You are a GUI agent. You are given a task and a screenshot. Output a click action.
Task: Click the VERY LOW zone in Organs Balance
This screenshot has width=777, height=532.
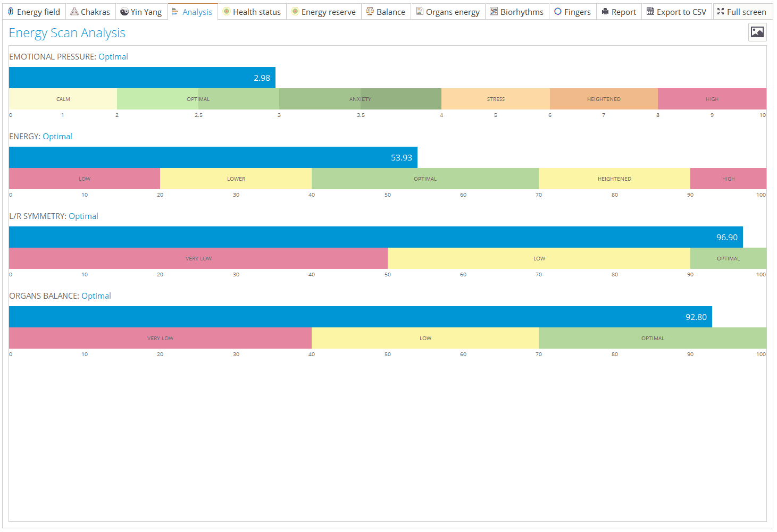[160, 338]
